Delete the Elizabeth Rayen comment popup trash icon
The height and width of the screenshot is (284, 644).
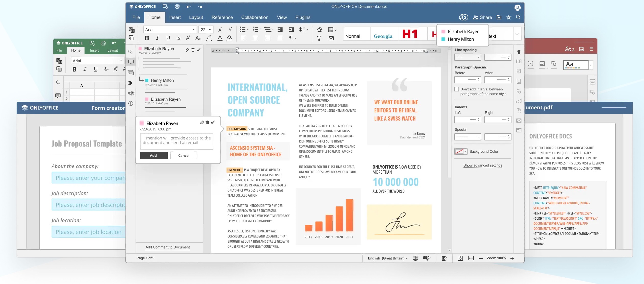(207, 123)
